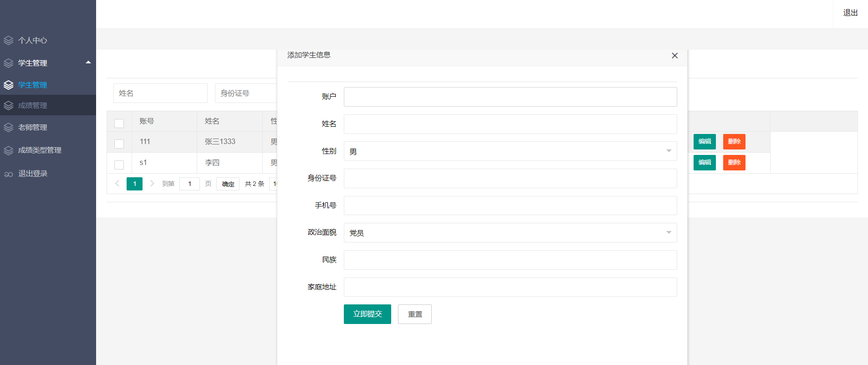Click 编辑 button in the 张三1333 row
Viewport: 868px width, 365px height.
(x=705, y=142)
